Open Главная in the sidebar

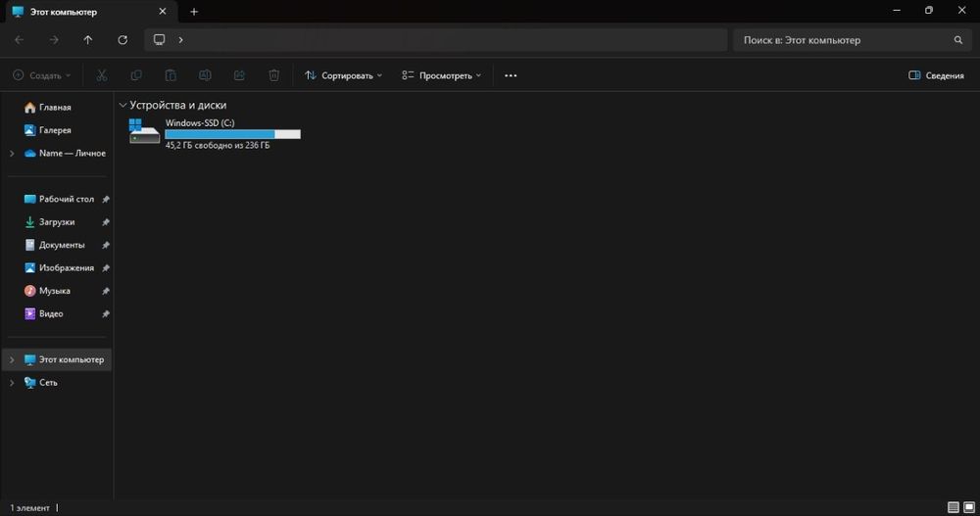(x=55, y=108)
